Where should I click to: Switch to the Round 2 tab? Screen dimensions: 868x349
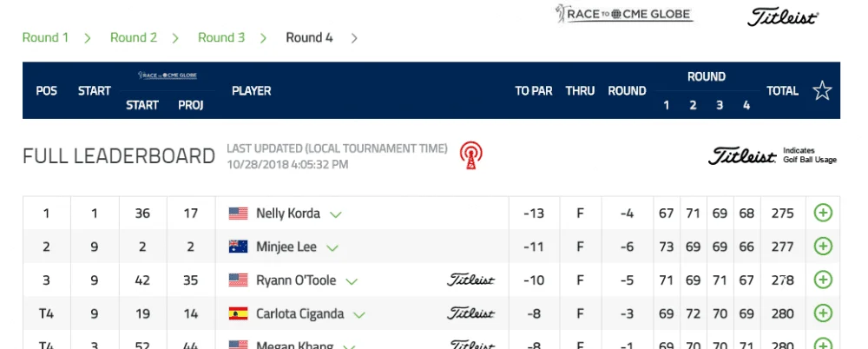coord(134,37)
